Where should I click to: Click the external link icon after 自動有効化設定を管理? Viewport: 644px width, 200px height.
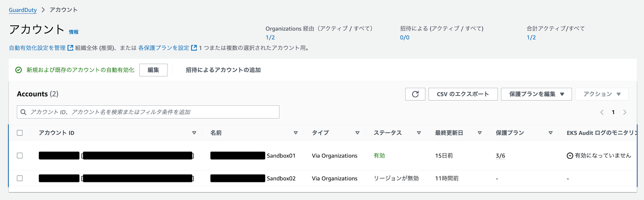(x=70, y=48)
